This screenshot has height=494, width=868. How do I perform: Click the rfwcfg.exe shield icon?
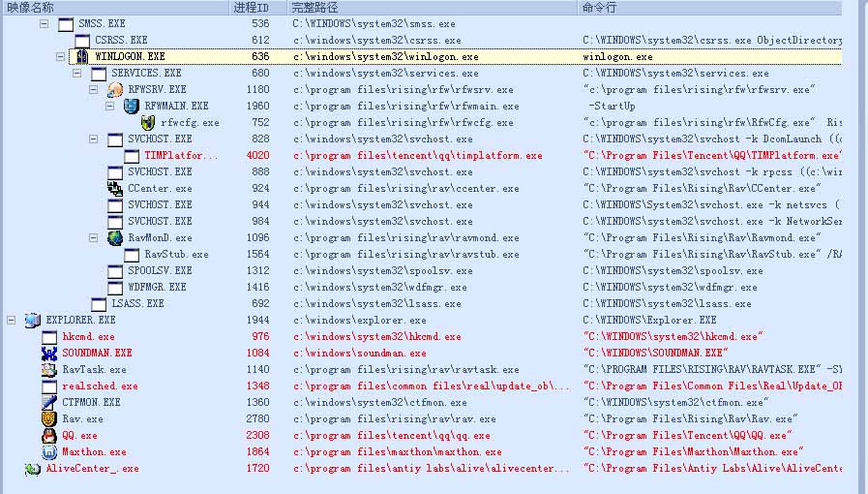coord(148,122)
